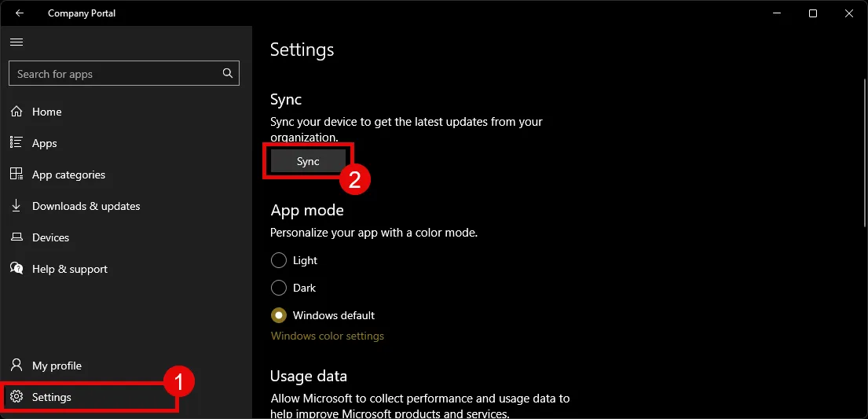This screenshot has width=868, height=419.
Task: Maximize the Company Portal window
Action: click(813, 13)
